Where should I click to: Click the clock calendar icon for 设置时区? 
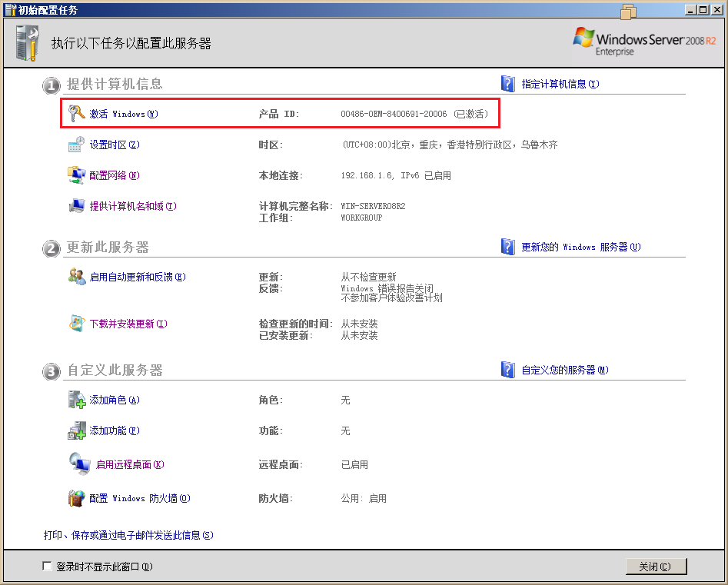click(77, 145)
